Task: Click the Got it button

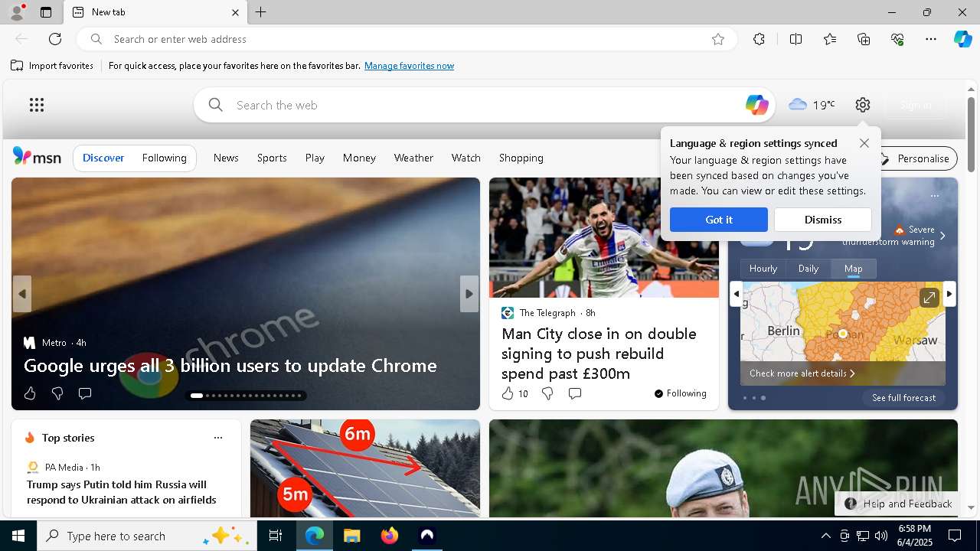Action: [718, 220]
